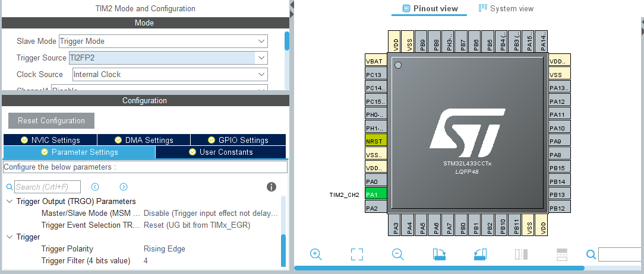Rotate the chip counter-clockwise

click(480, 254)
